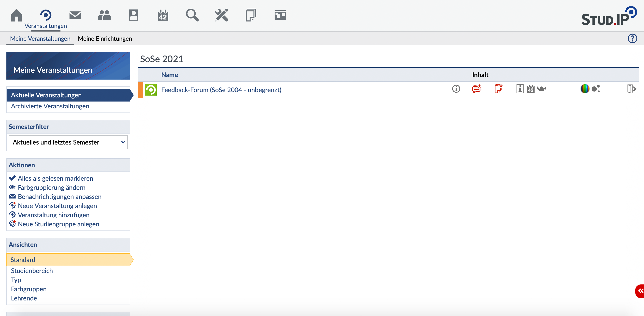Click the search magnifier icon
This screenshot has width=644, height=316.
click(192, 16)
